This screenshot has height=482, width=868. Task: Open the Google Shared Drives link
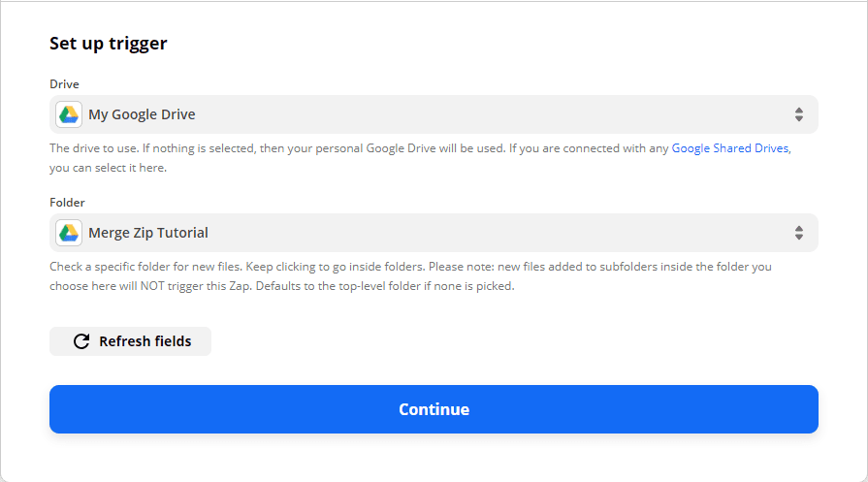click(x=730, y=148)
